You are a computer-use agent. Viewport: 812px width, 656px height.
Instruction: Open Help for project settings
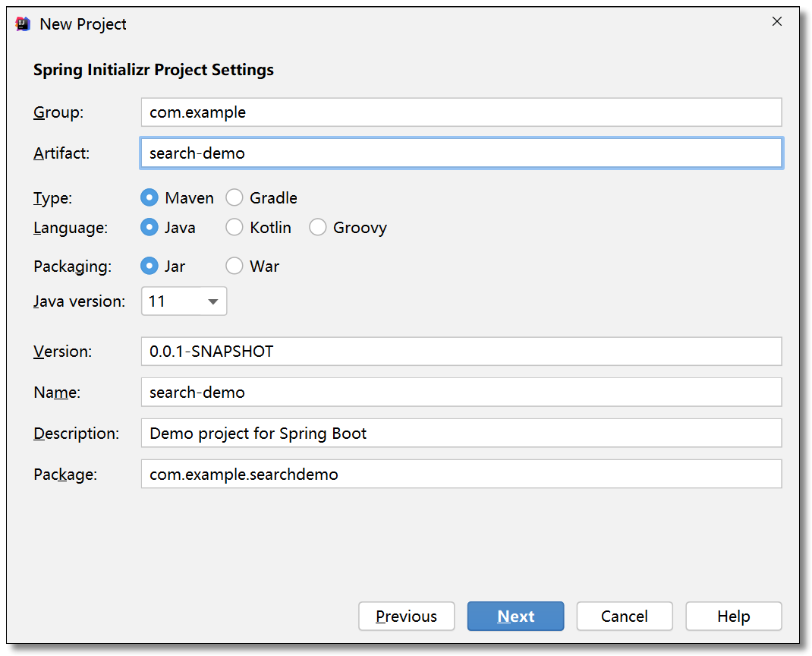click(733, 617)
